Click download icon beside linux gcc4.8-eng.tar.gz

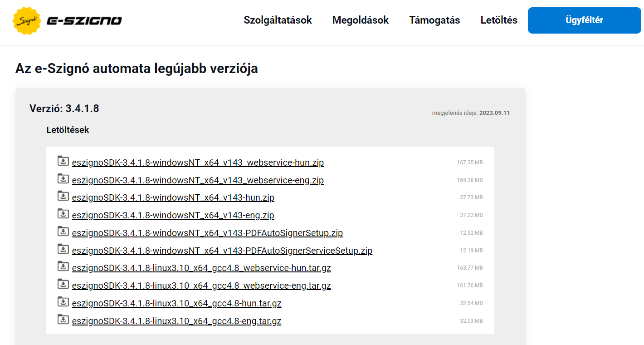click(63, 320)
